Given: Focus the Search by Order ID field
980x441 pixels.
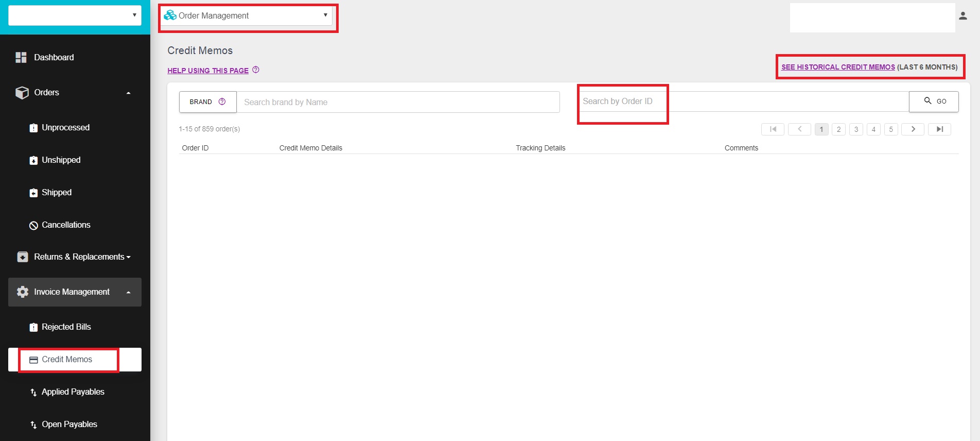Looking at the screenshot, I should (744, 101).
